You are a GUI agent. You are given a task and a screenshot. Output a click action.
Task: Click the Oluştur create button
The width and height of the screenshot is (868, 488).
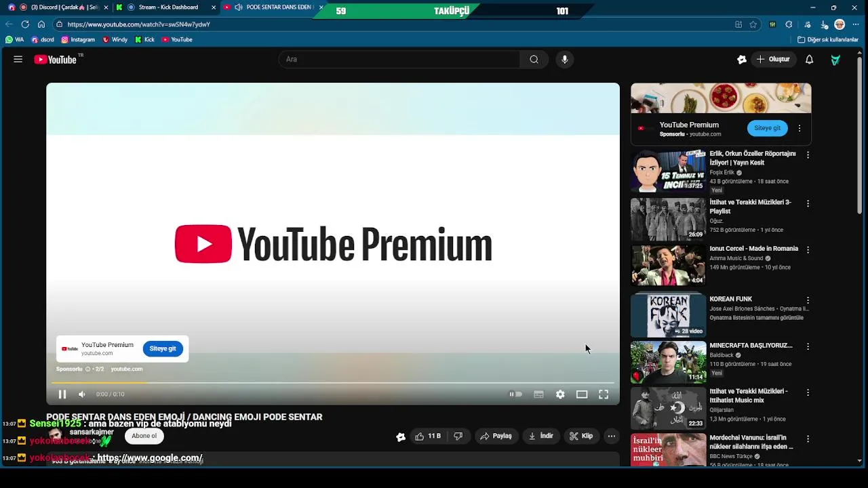click(773, 60)
